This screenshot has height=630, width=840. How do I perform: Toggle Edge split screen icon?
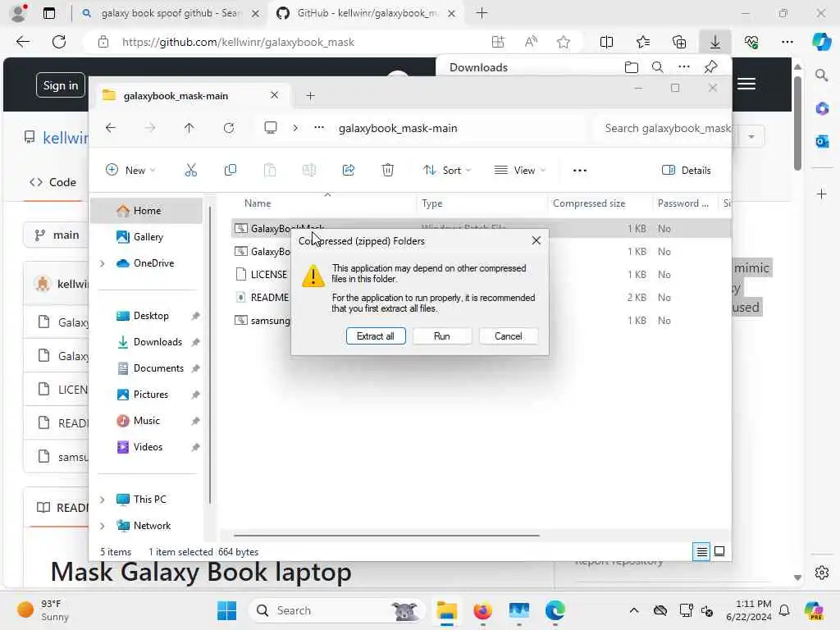pos(606,42)
